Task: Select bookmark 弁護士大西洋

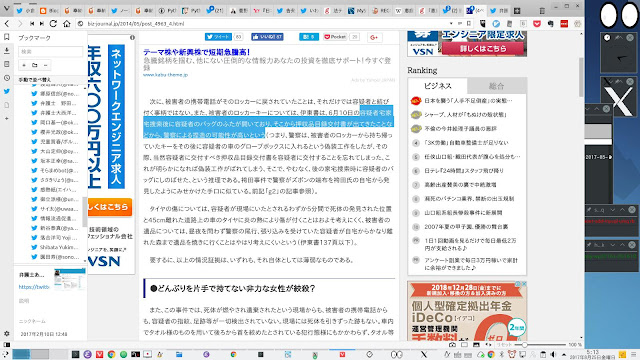Action: pyautogui.click(x=58, y=113)
